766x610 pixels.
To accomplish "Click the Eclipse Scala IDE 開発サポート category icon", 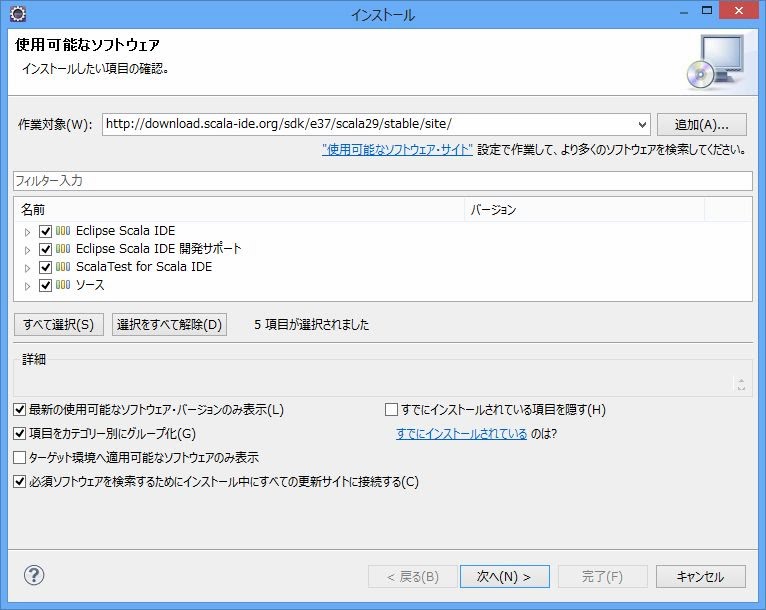I will [63, 249].
